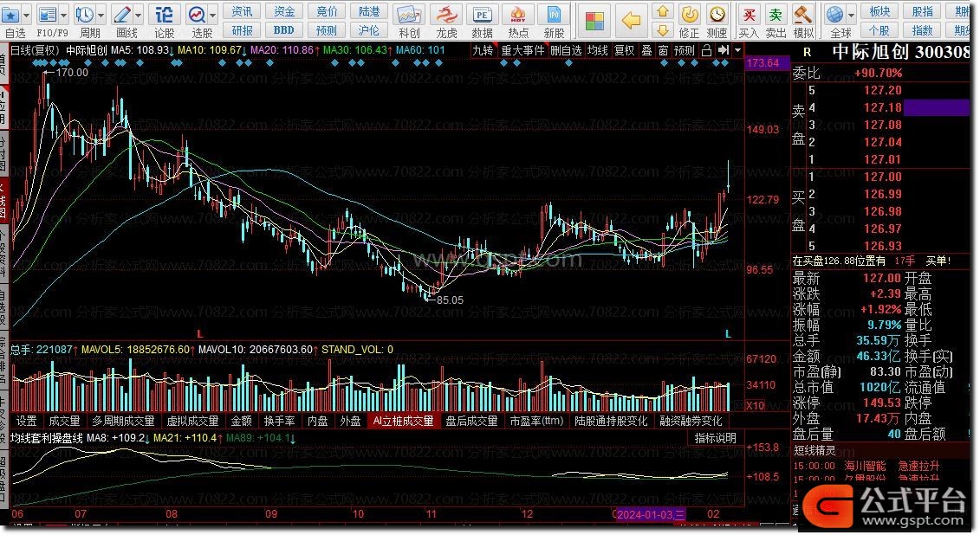The width and height of the screenshot is (980, 535).
Task: Click the 竞价 auction button
Action: tap(327, 11)
